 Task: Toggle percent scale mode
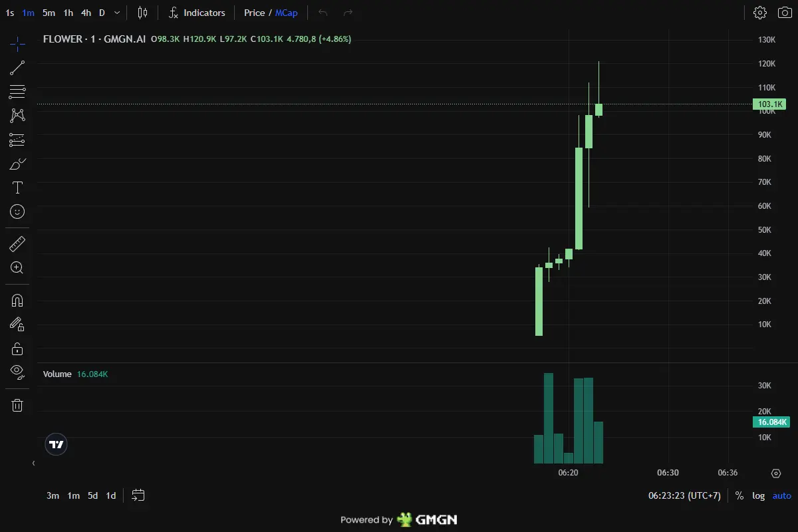(739, 495)
